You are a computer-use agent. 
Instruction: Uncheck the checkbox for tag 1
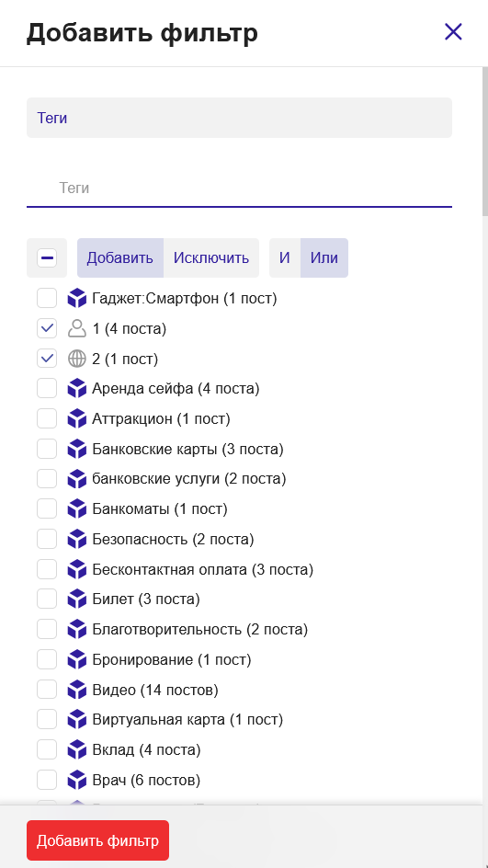(47, 329)
